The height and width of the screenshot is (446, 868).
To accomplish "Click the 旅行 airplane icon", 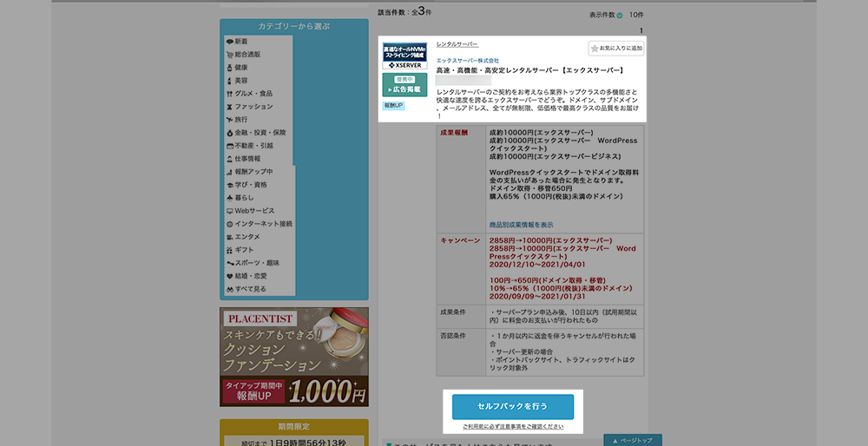I will (x=230, y=120).
